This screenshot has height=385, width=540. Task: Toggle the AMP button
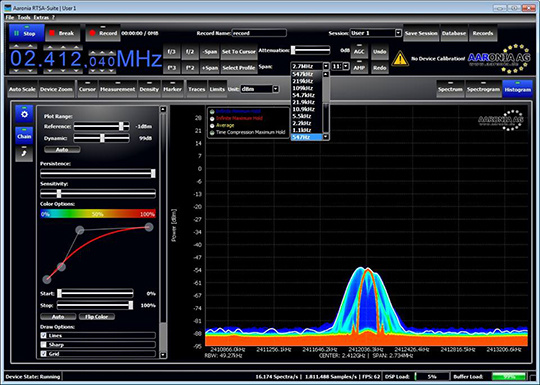pos(359,67)
